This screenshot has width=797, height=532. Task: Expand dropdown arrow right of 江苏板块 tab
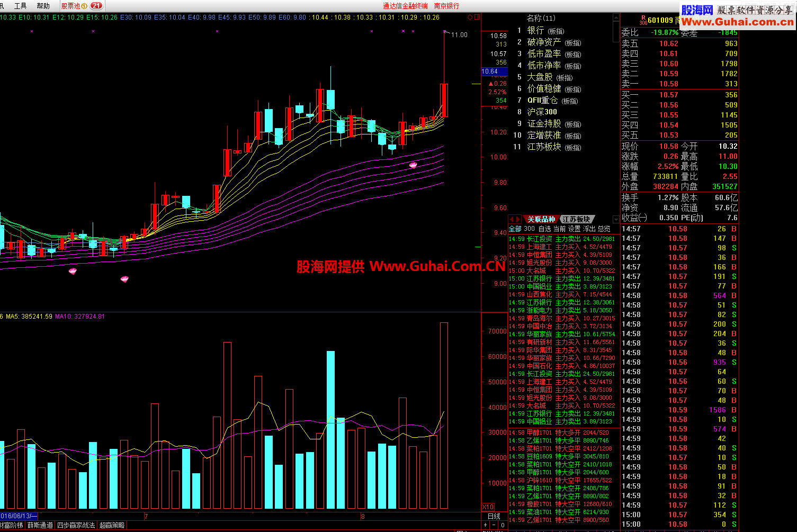(616, 219)
